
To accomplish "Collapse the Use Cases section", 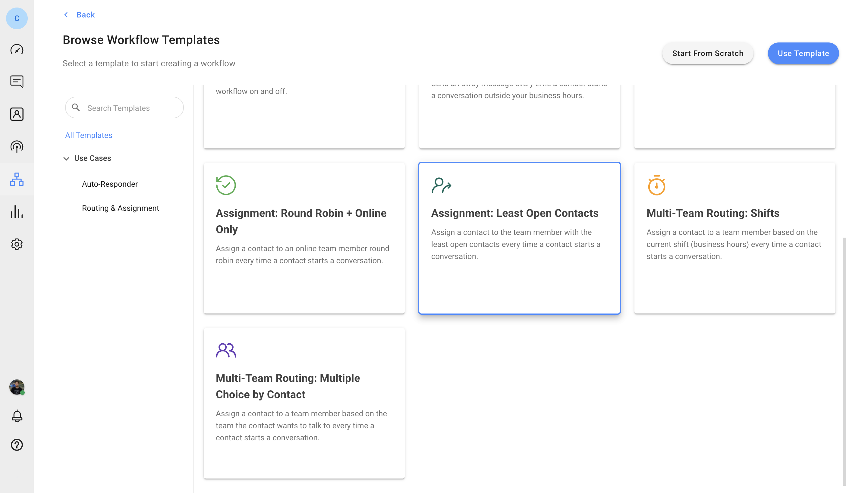I will [66, 158].
